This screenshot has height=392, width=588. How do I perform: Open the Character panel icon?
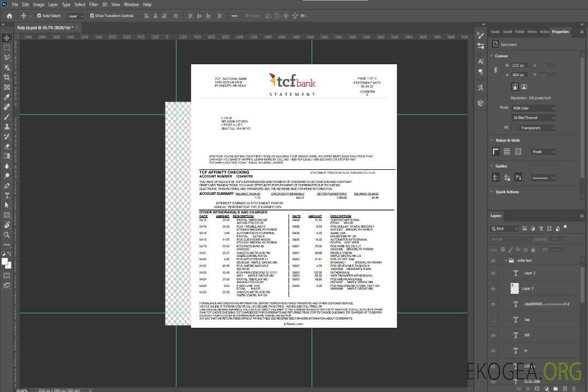click(x=480, y=61)
